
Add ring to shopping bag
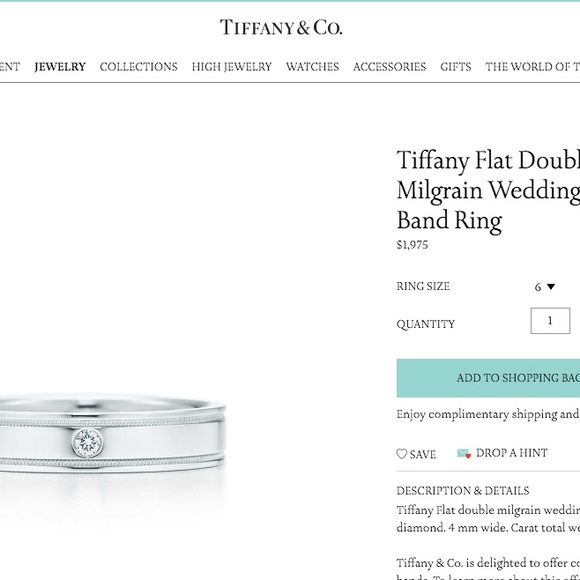coord(488,378)
